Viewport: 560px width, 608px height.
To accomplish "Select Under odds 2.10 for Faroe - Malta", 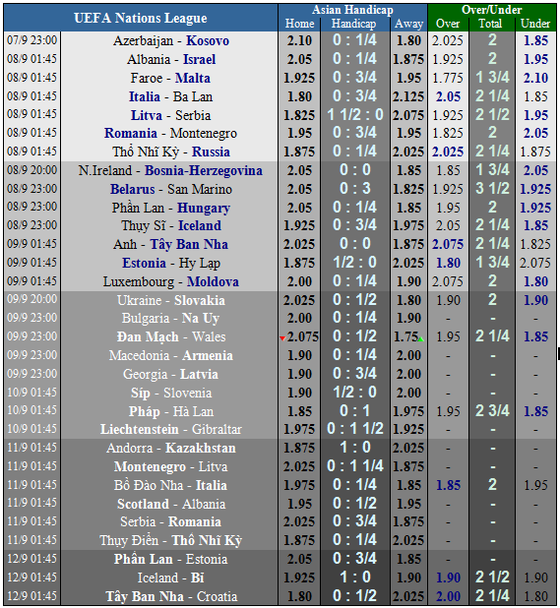I will point(536,78).
